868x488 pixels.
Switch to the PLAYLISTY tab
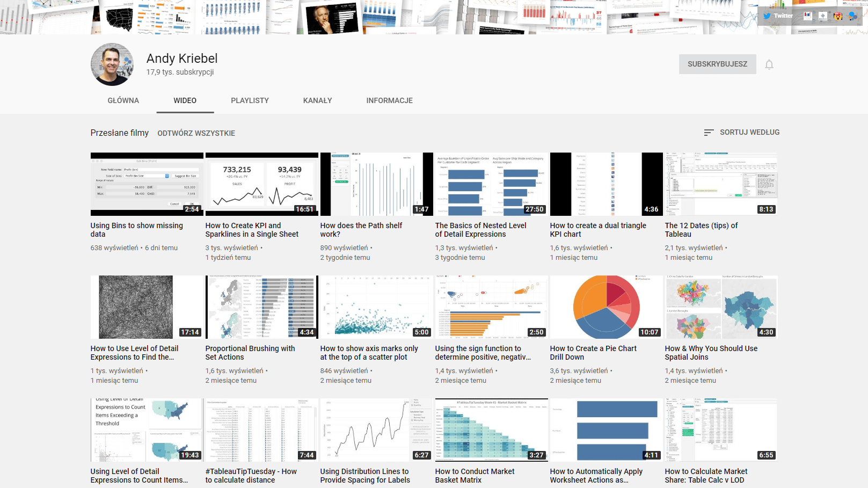[x=250, y=100]
